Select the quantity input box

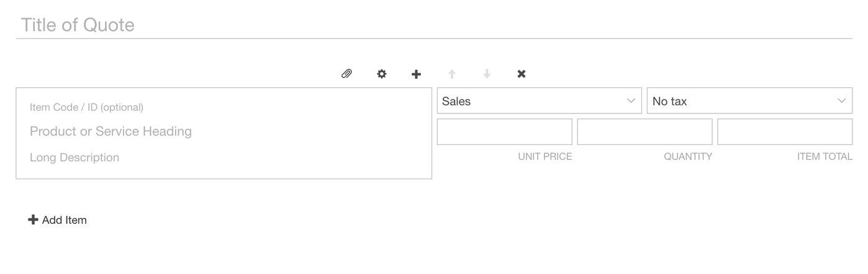(644, 131)
